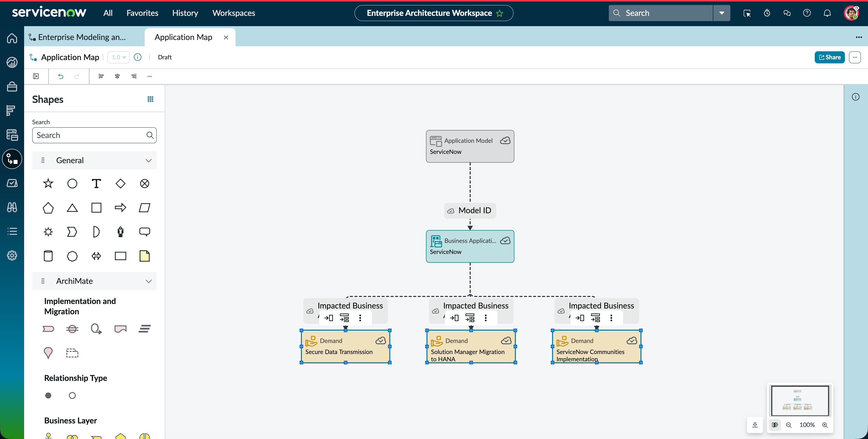Select the hollow circle relationship type
This screenshot has width=868, height=439.
[72, 396]
